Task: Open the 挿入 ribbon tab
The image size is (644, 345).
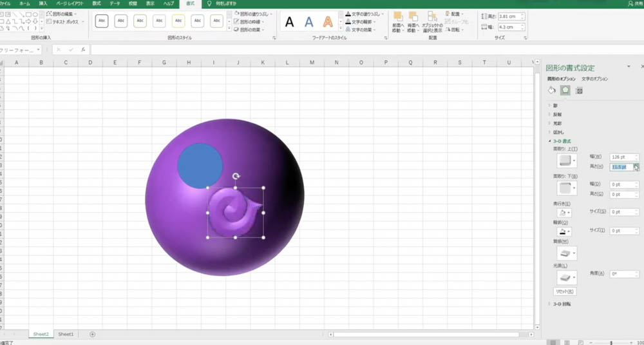Action: tap(43, 3)
